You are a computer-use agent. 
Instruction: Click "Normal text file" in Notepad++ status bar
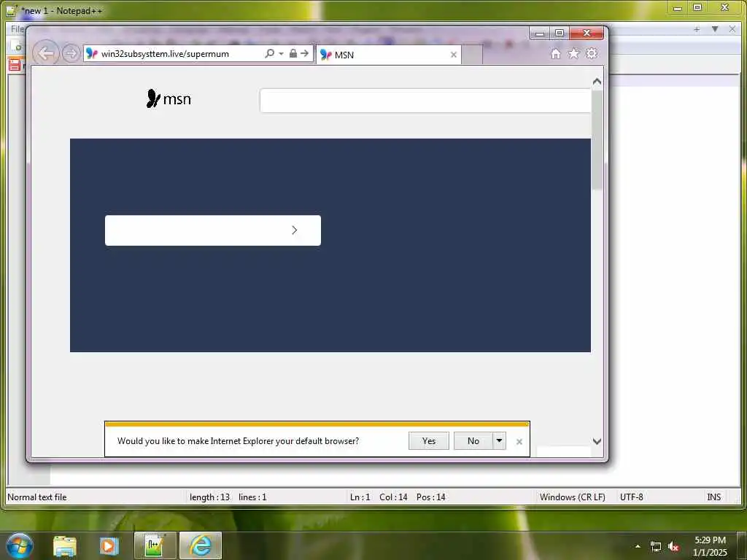tap(37, 497)
